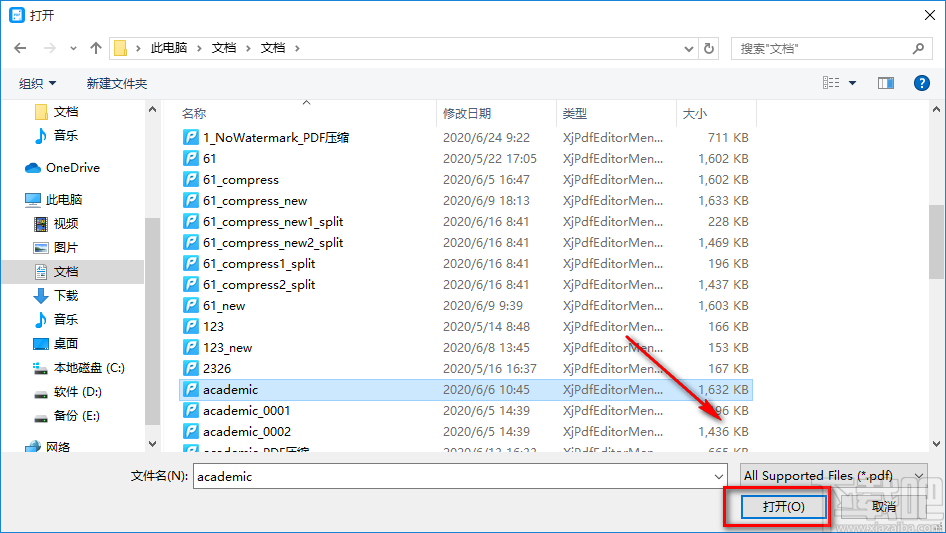Expand the file name dropdown arrow

point(719,476)
